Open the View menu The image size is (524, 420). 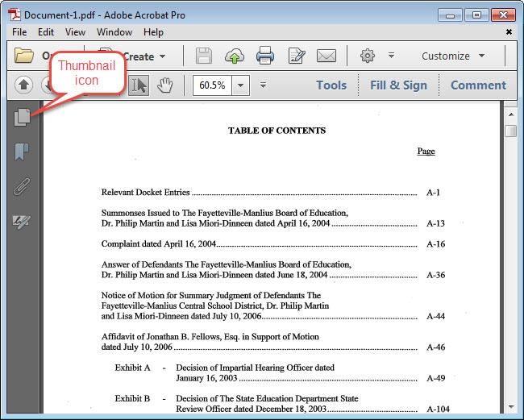click(75, 32)
